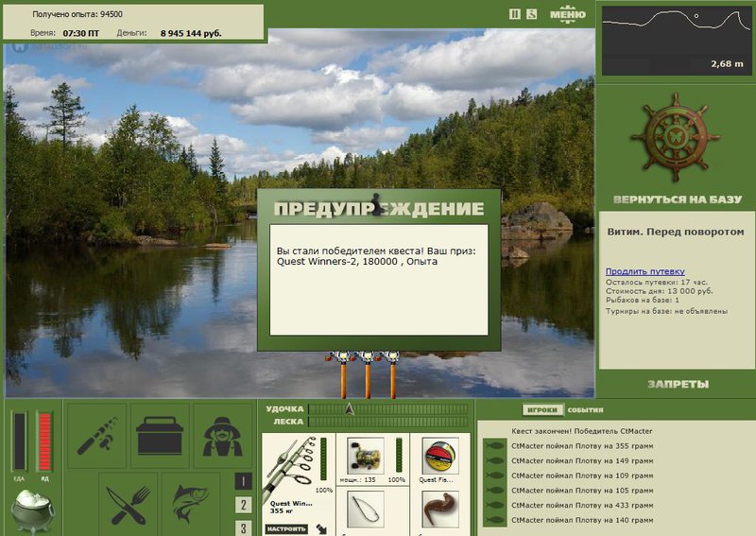
Task: Click the 'Осталось путевки: 17 час.' text
Action: click(657, 283)
